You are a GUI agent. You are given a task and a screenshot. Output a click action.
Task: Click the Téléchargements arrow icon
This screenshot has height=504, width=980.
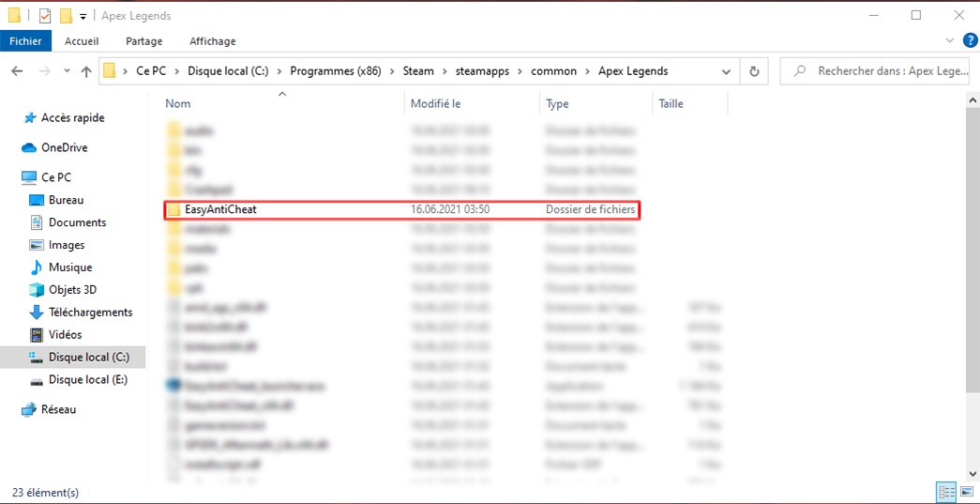pyautogui.click(x=37, y=313)
